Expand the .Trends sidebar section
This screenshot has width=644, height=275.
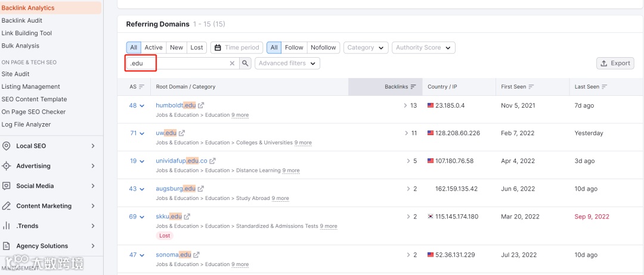pyautogui.click(x=93, y=226)
